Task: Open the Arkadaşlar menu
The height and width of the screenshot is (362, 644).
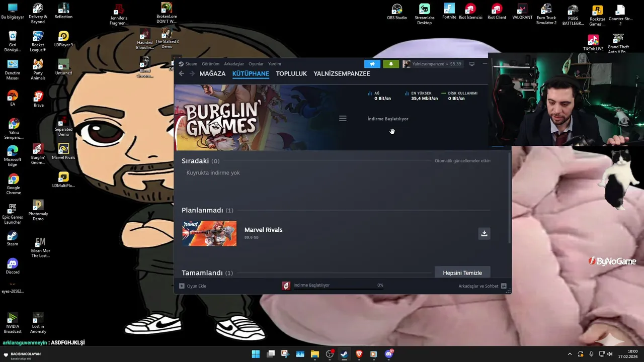Action: pyautogui.click(x=234, y=64)
